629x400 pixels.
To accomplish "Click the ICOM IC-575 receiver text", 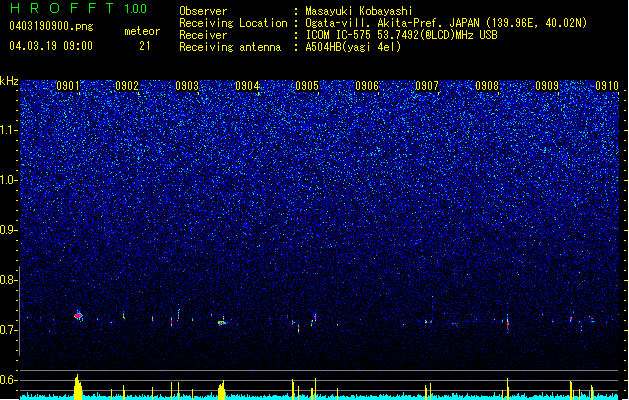I will [x=401, y=35].
